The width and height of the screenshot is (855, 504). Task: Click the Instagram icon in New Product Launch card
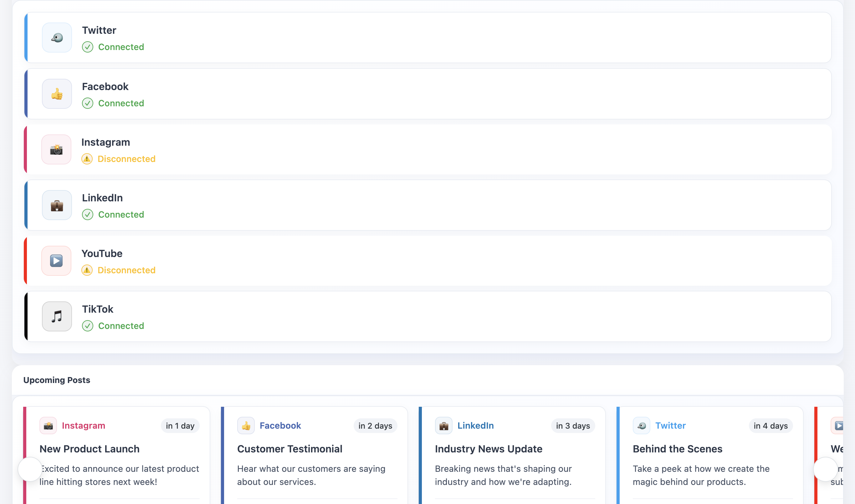click(x=48, y=426)
